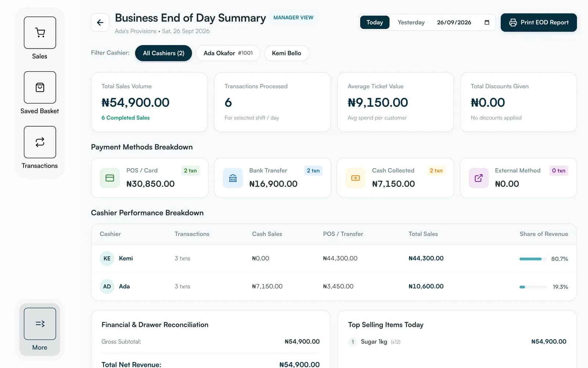
Task: Click the External Method link icon
Action: tap(478, 178)
